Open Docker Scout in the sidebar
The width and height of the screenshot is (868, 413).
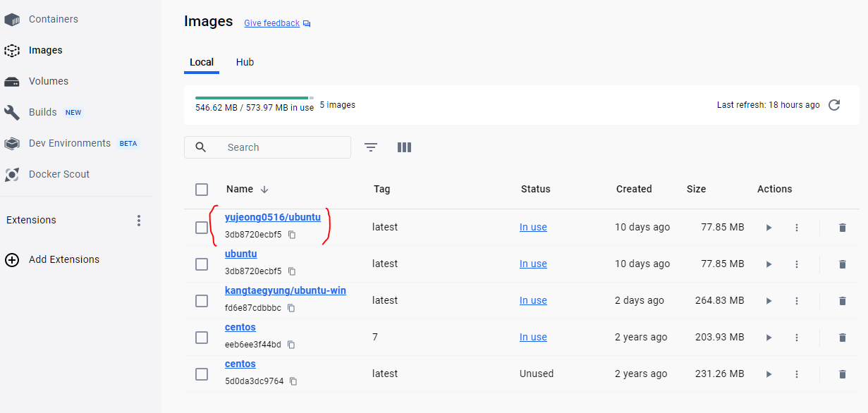(59, 175)
